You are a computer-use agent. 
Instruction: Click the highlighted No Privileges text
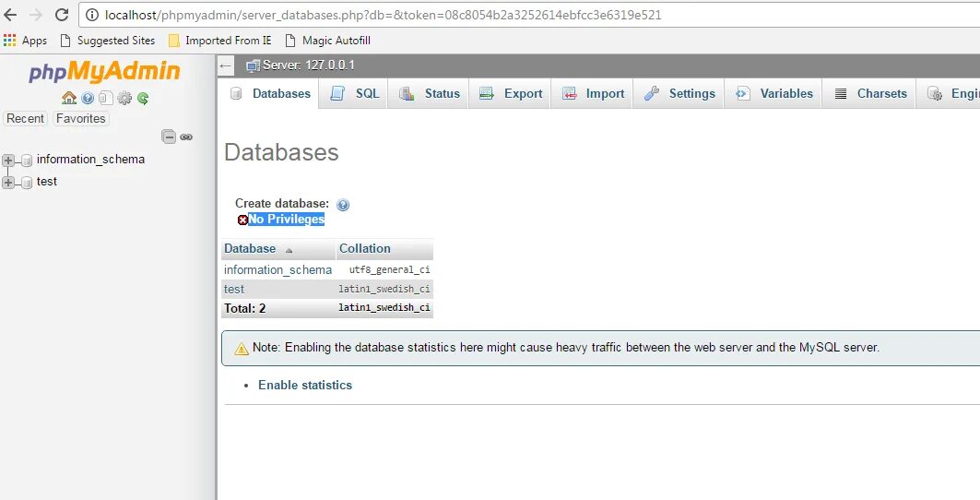(286, 220)
